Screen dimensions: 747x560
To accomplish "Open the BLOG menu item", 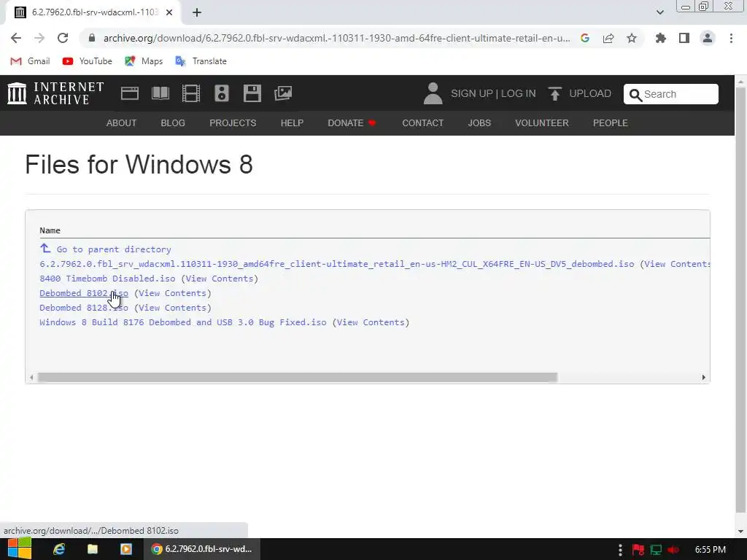I will (173, 122).
